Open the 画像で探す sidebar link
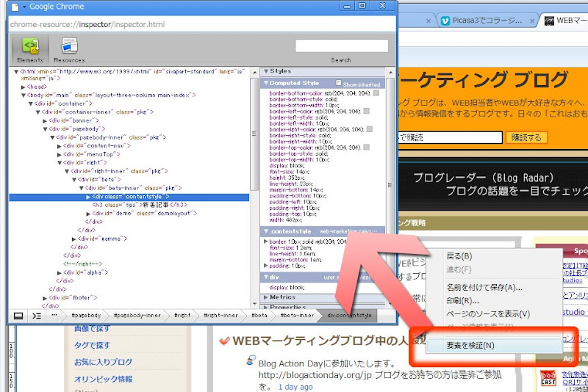 (92, 328)
